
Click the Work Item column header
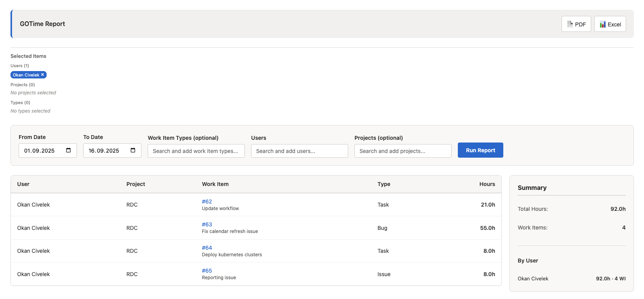click(x=215, y=184)
